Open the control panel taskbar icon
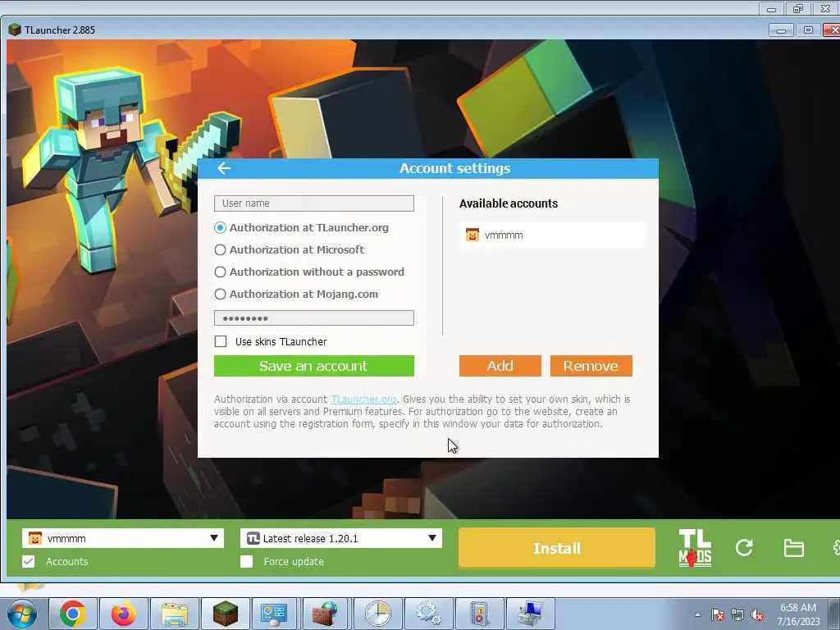The image size is (840, 630). coord(274,614)
